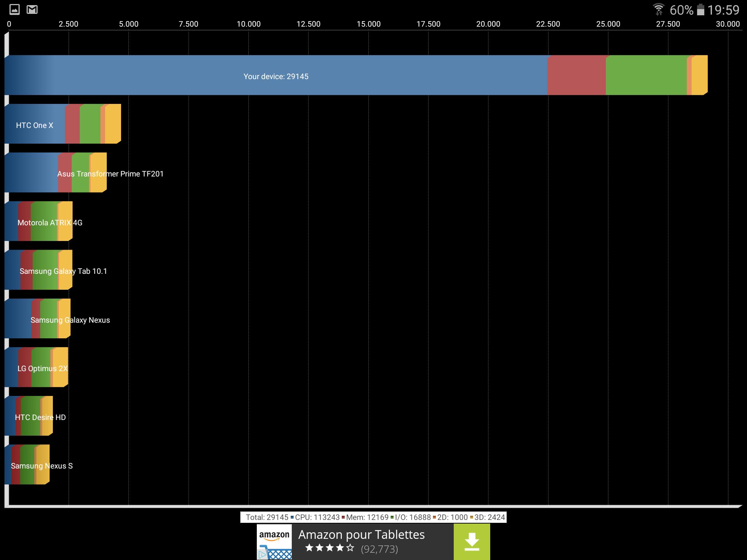The width and height of the screenshot is (747, 560).
Task: Tap the 'Amazon pour Tablettes' ad title
Action: click(361, 534)
